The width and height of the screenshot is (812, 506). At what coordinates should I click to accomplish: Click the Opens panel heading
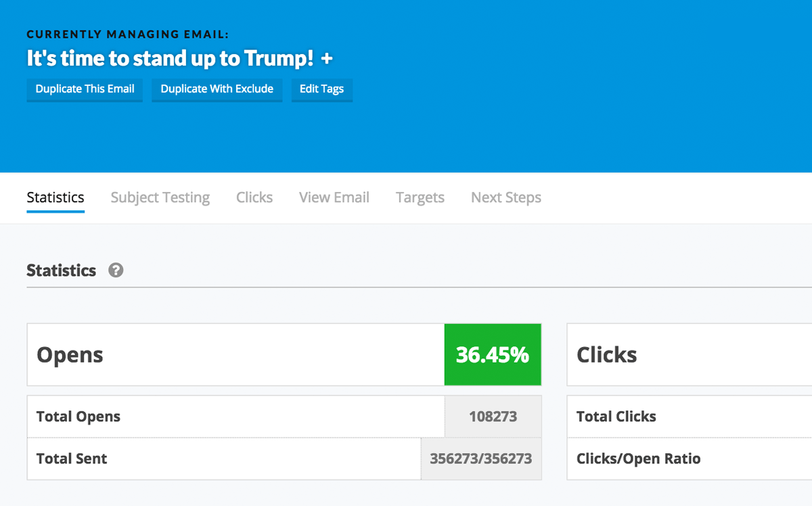point(70,354)
